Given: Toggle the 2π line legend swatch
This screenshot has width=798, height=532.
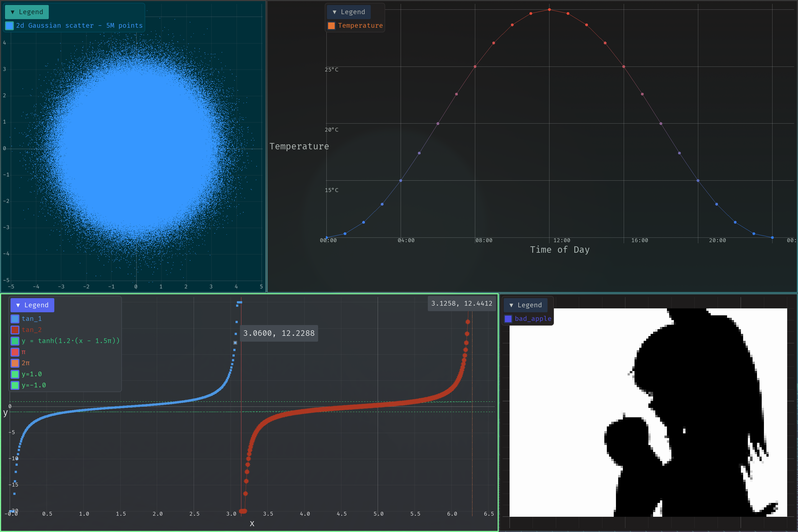Looking at the screenshot, I should [x=15, y=363].
